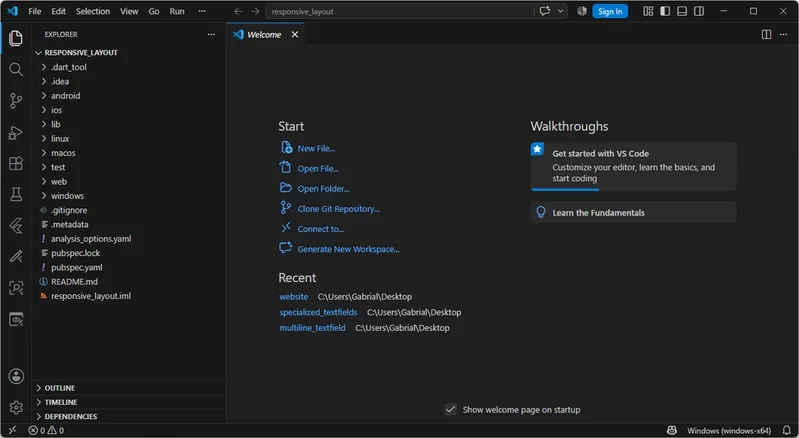799x438 pixels.
Task: Open Get started with VS Code walkthrough
Action: click(633, 166)
